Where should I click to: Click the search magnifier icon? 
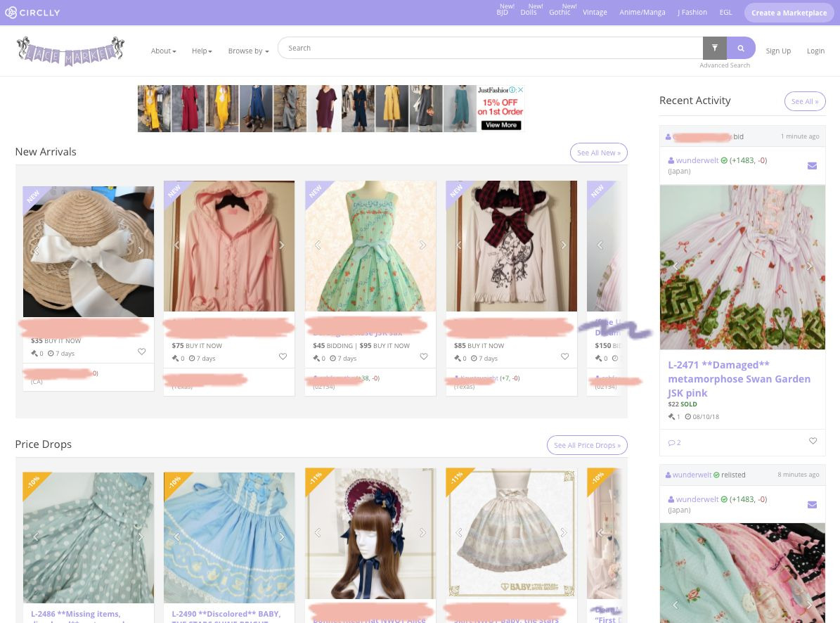tap(740, 47)
